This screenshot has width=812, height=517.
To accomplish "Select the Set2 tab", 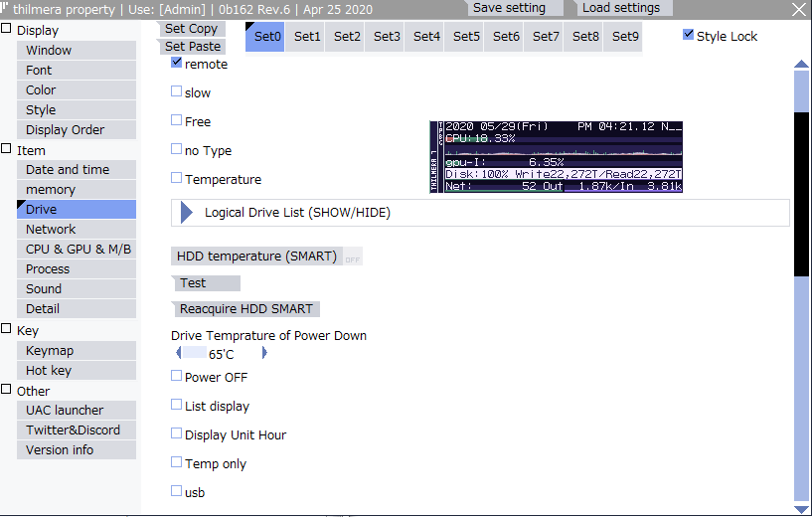I will click(x=345, y=36).
